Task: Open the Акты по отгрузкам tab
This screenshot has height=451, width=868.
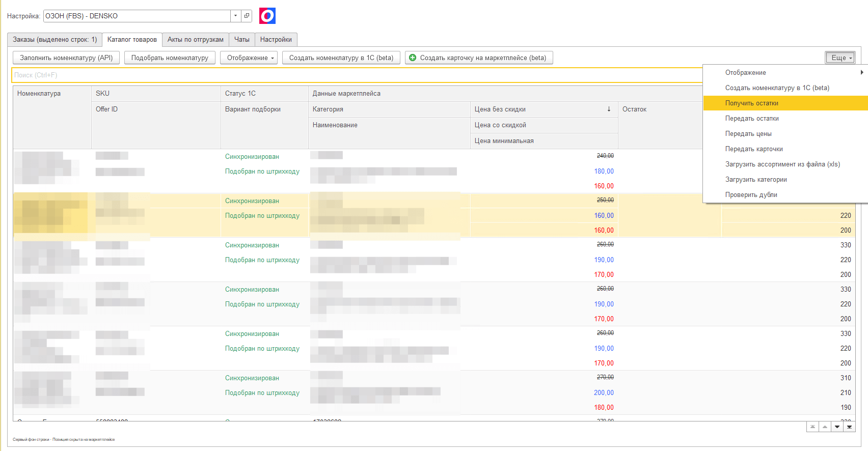Action: (x=196, y=39)
